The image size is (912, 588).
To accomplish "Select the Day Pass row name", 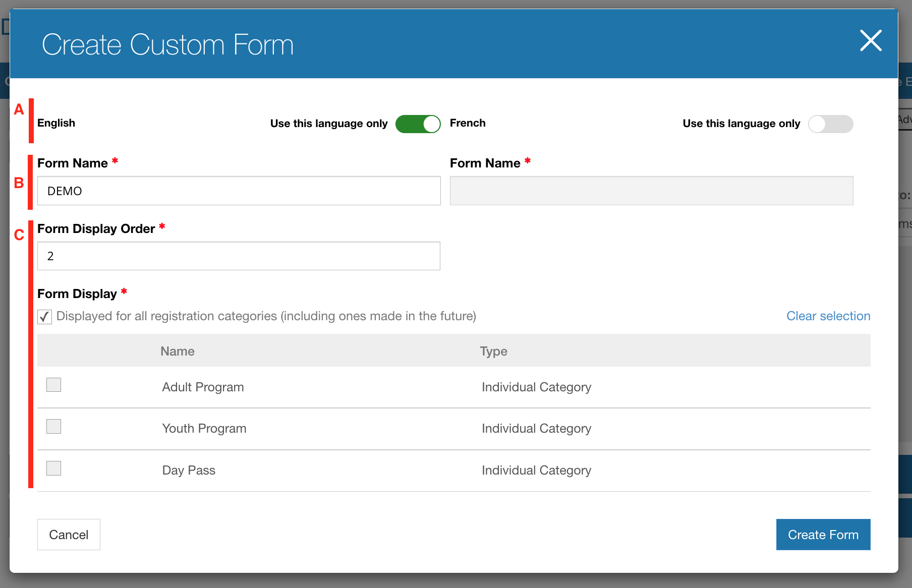I will [x=189, y=471].
